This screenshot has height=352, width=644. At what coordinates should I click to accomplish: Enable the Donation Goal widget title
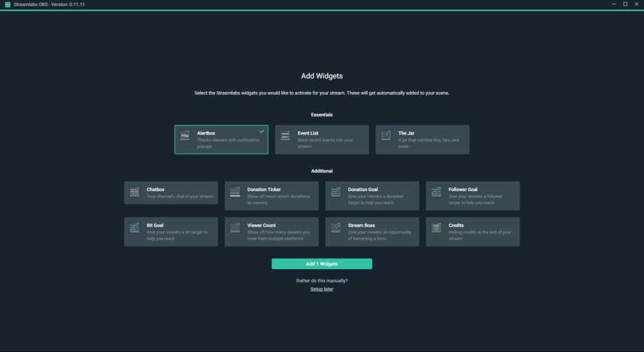[363, 190]
